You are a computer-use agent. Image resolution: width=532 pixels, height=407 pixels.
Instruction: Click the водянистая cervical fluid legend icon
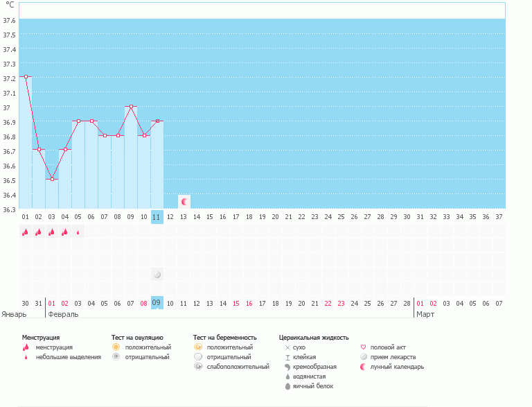click(287, 376)
